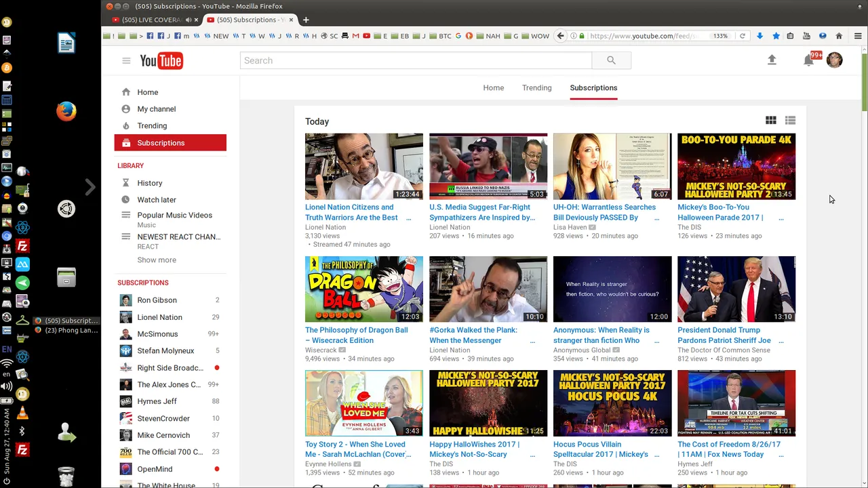The image size is (868, 488).
Task: Open the Bluetooth indicator in the panel
Action: pyautogui.click(x=22, y=431)
